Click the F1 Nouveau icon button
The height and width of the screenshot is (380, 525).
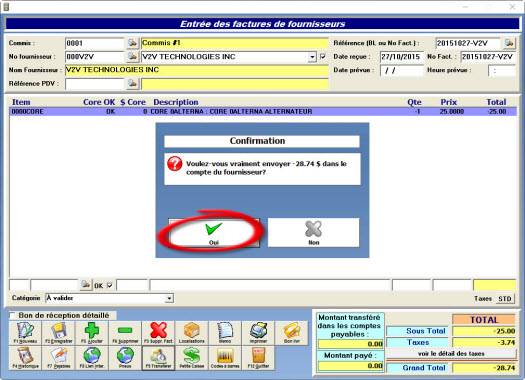(25, 333)
